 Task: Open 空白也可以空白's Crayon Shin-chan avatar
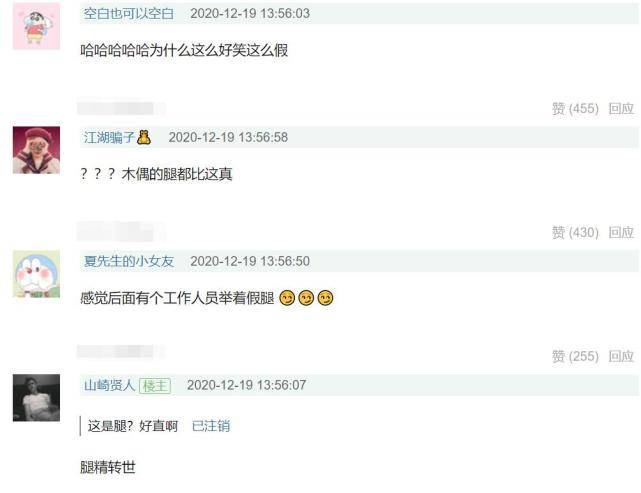click(x=36, y=26)
